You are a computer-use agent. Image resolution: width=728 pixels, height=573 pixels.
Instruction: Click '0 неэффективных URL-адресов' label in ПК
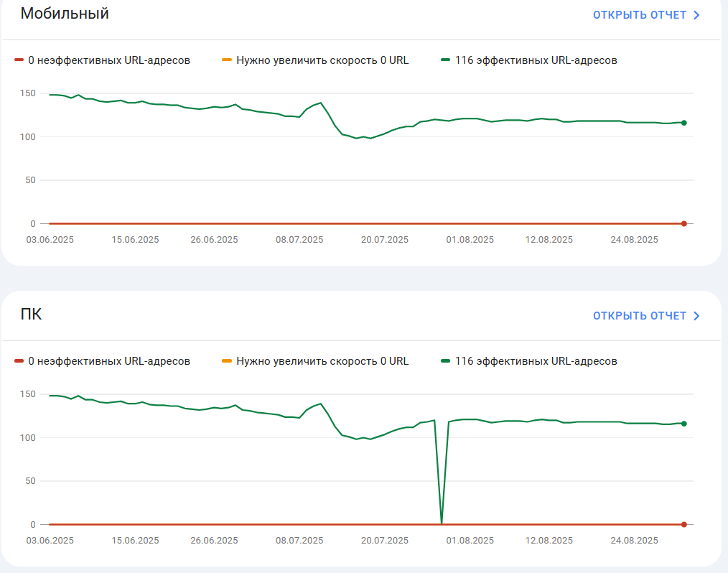109,361
